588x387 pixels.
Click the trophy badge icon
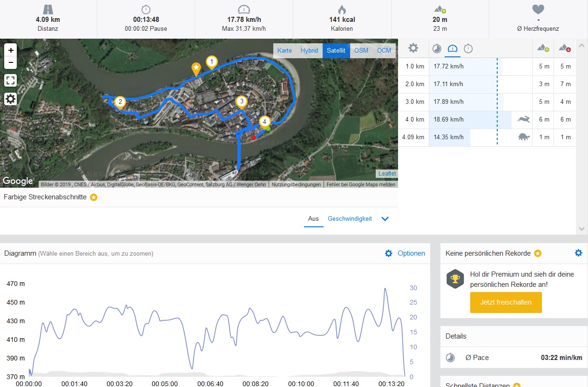(x=455, y=279)
